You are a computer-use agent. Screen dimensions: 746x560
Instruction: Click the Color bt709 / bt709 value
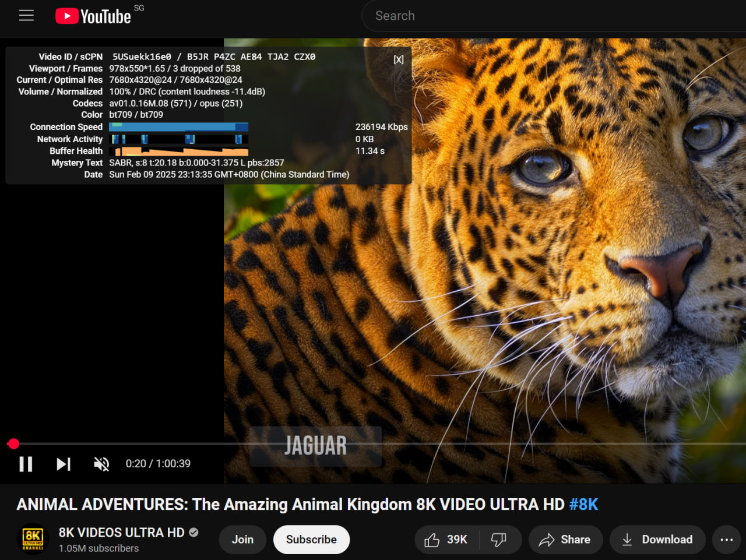(x=136, y=115)
